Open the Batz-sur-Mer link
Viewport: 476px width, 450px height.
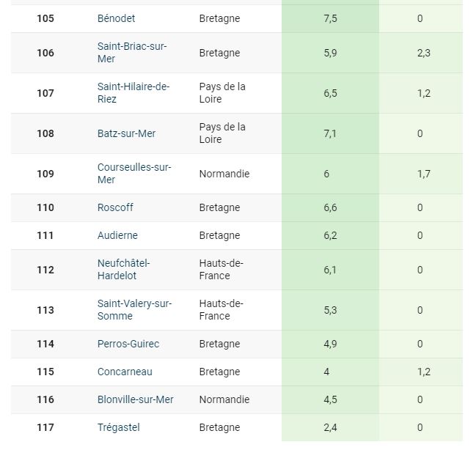coord(126,133)
